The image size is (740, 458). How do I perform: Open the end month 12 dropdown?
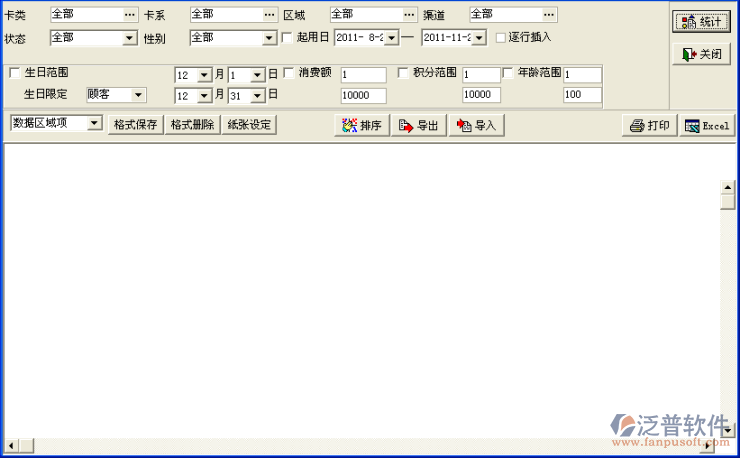204,96
